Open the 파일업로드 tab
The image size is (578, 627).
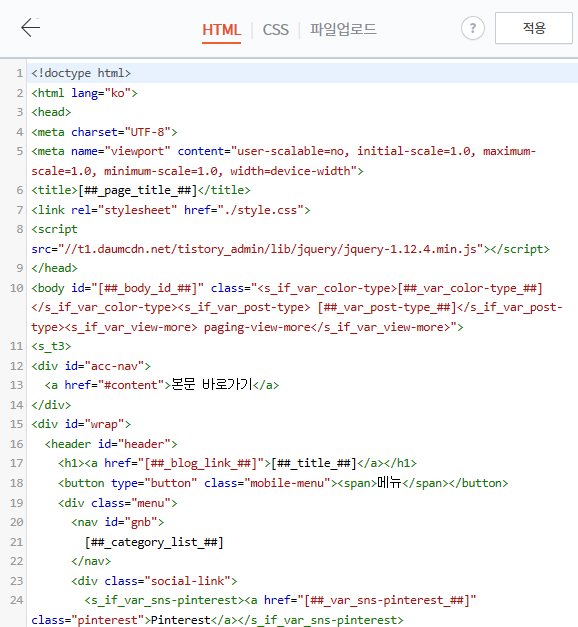tap(343, 29)
